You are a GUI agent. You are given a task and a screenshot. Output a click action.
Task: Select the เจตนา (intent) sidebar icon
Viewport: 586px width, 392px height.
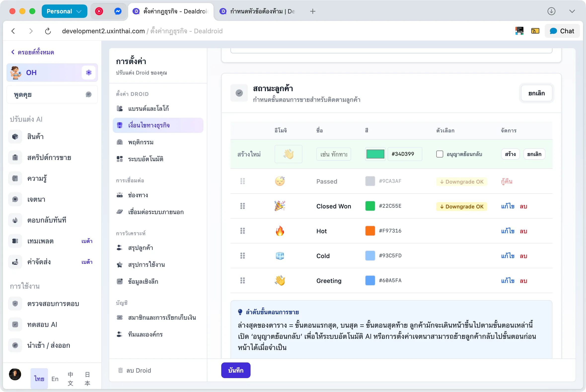tap(15, 199)
